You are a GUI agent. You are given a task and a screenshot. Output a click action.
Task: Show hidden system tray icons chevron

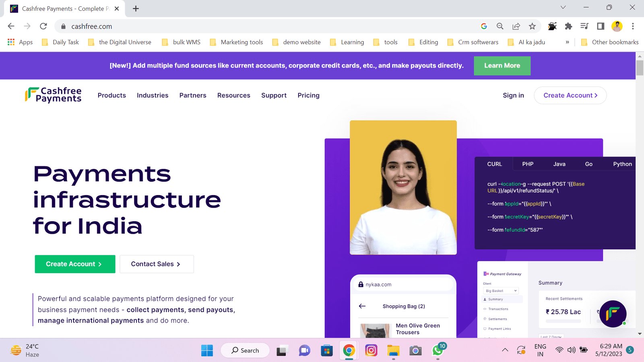point(505,350)
